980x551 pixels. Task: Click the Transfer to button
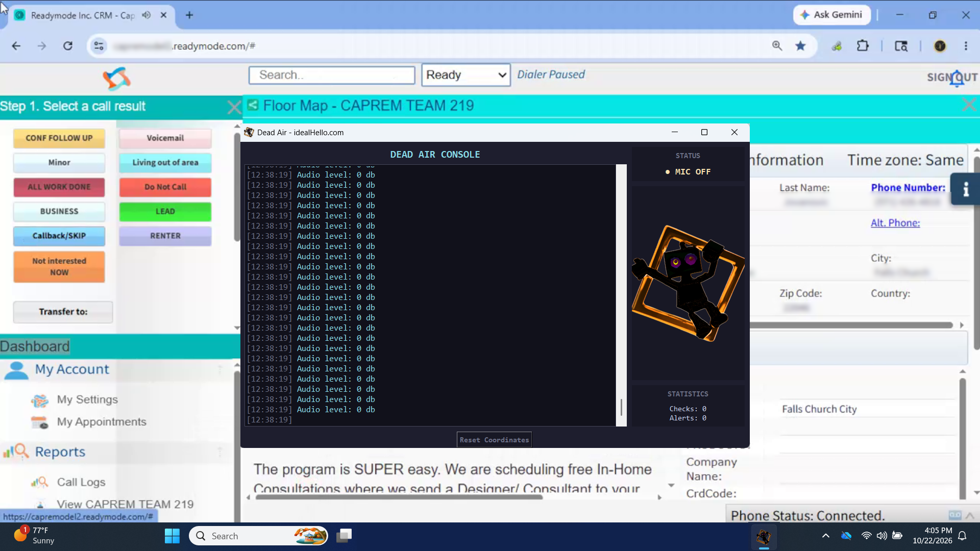pos(63,312)
